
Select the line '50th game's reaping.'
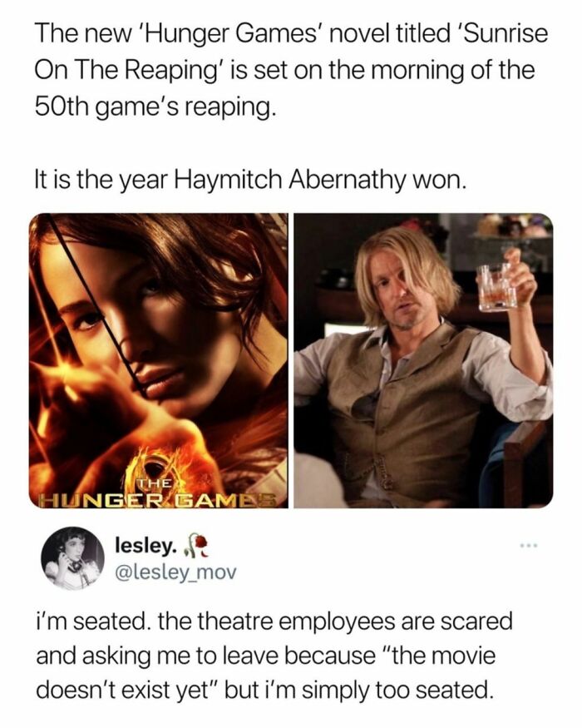(x=156, y=107)
